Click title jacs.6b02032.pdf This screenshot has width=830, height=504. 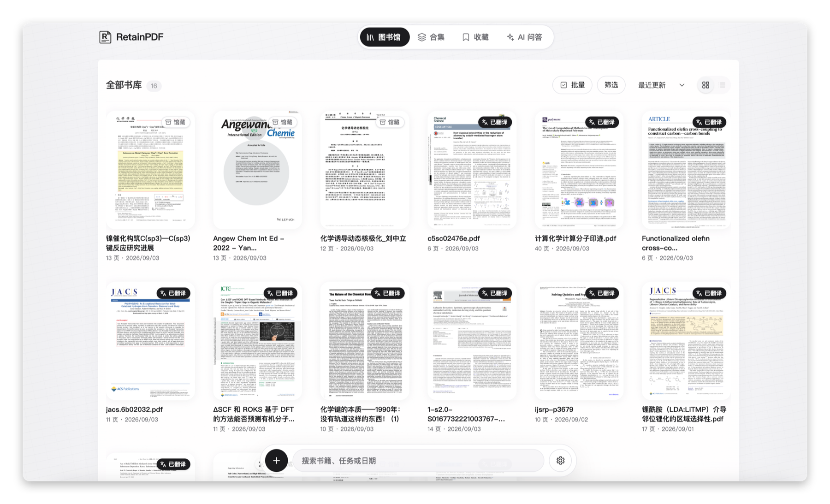click(x=134, y=409)
